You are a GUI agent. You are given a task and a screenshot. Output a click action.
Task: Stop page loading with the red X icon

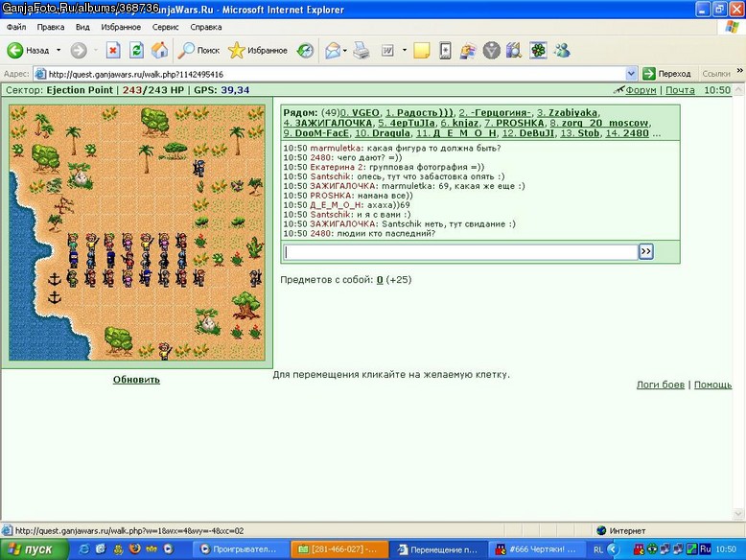pyautogui.click(x=113, y=50)
